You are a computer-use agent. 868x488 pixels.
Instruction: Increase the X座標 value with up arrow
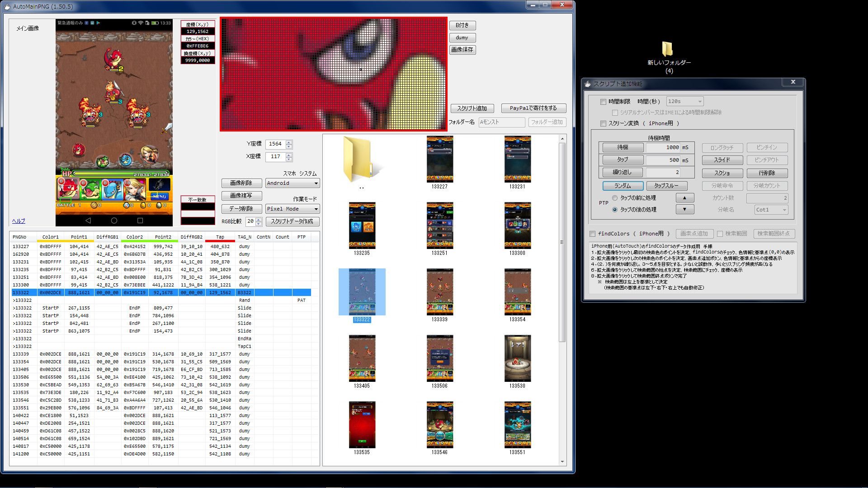click(289, 155)
